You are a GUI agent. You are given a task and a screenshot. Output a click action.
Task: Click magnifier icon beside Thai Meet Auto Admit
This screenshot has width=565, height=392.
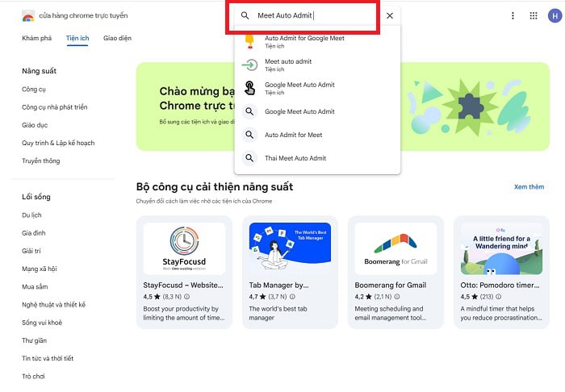(249, 158)
